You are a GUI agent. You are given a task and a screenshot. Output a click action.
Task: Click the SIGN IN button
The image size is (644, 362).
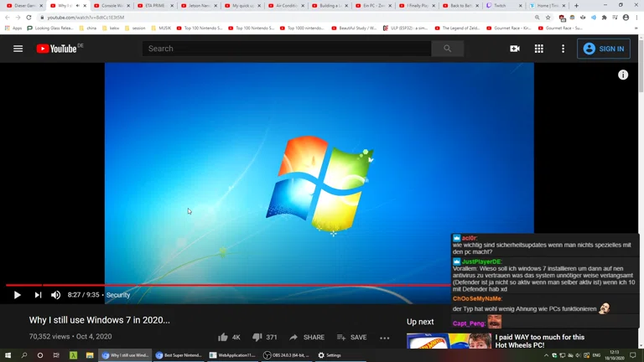point(604,49)
